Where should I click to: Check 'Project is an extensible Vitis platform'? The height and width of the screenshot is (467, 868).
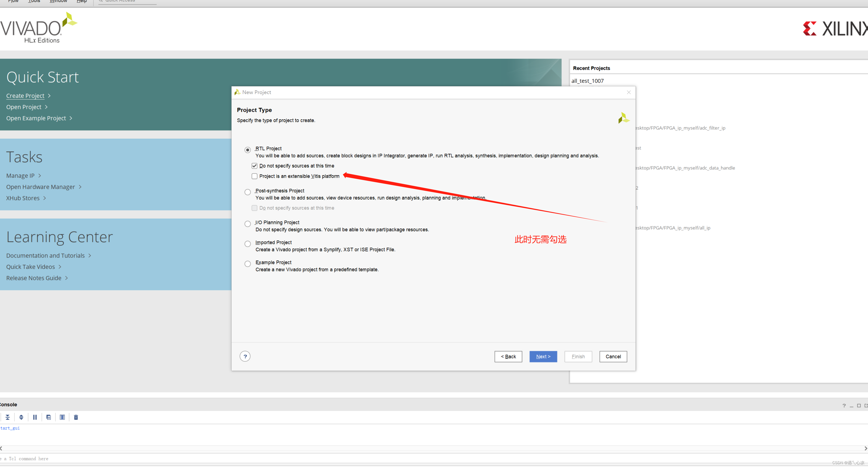point(254,176)
